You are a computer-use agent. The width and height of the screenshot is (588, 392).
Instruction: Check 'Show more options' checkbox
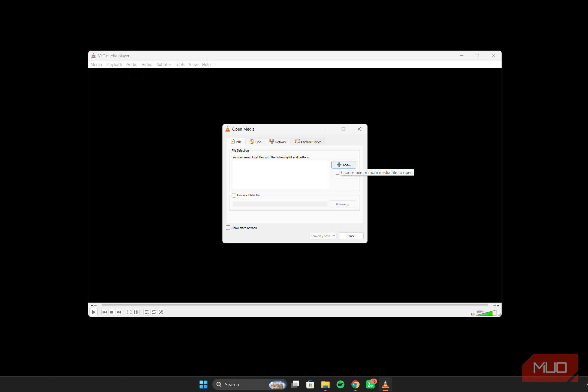pos(228,228)
